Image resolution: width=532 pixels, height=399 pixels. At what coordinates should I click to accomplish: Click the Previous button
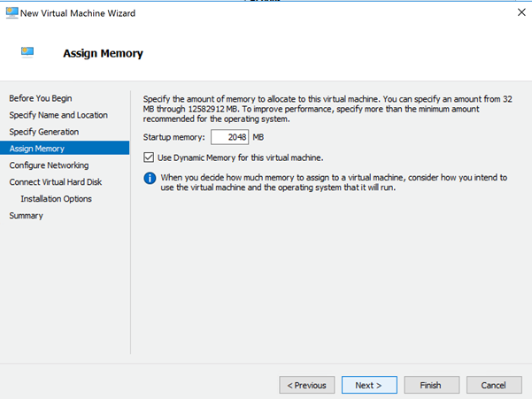coord(306,385)
